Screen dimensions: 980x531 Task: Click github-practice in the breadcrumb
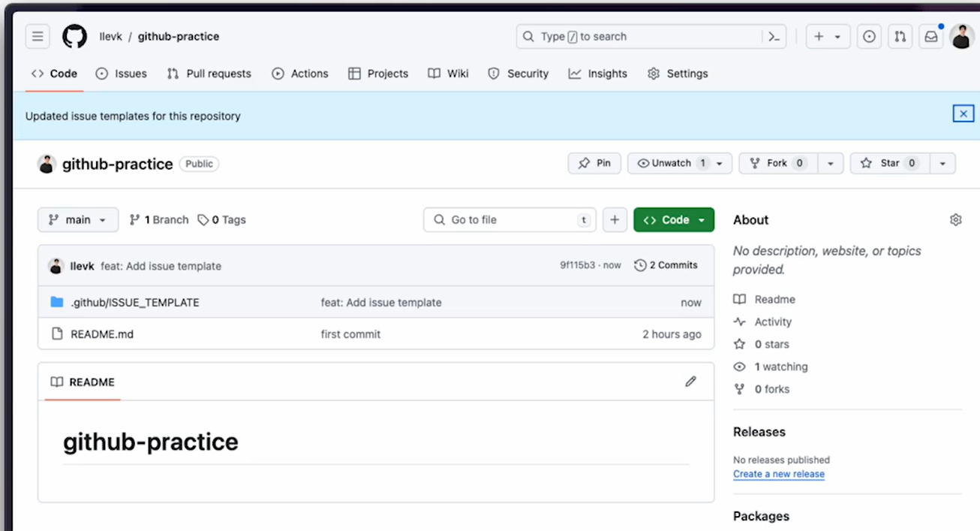point(179,36)
